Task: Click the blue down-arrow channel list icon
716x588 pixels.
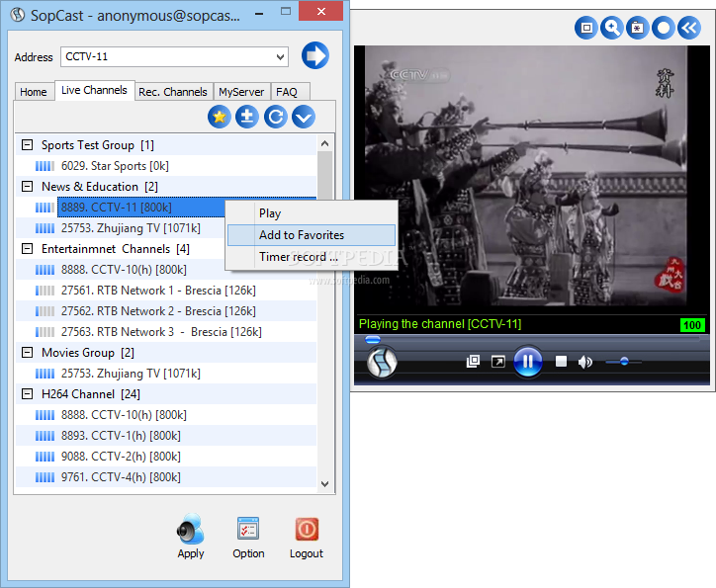Action: coord(304,117)
